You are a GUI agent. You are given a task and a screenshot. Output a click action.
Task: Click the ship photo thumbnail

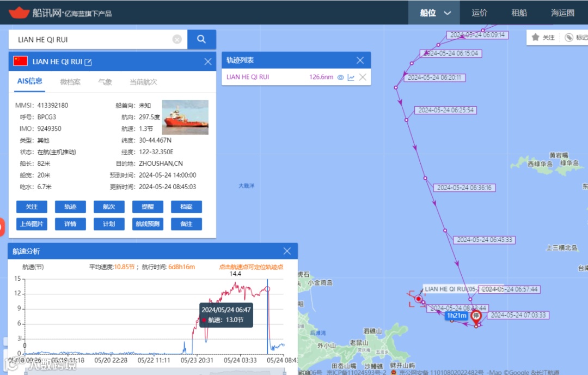point(185,117)
